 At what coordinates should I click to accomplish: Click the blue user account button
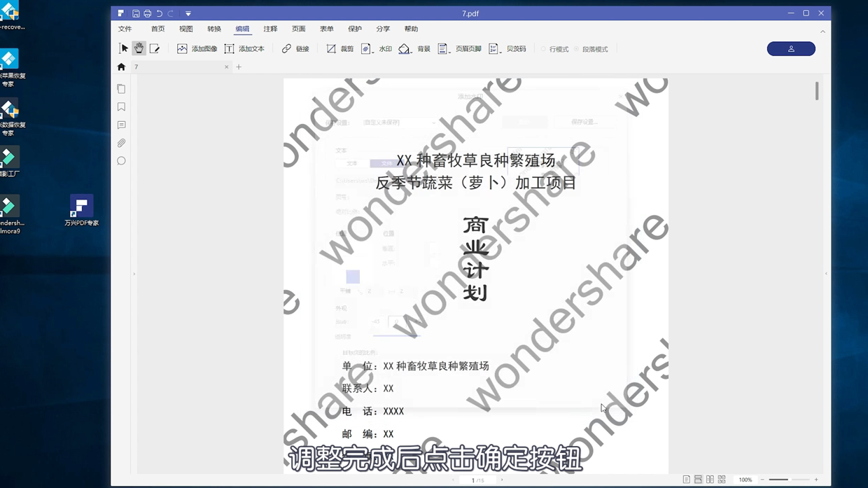coord(791,49)
